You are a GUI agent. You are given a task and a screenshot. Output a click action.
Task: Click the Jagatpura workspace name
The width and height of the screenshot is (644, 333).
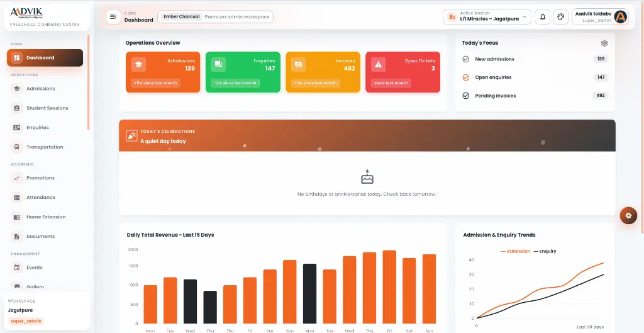click(20, 310)
